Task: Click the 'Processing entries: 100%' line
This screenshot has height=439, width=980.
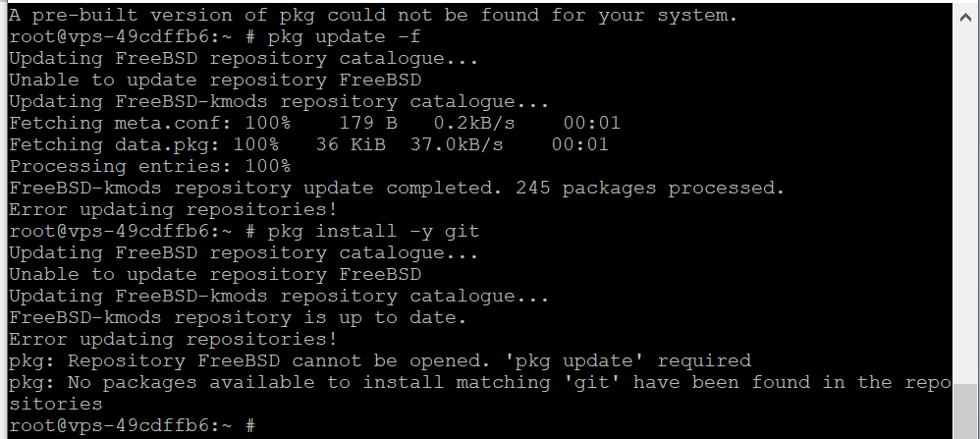Action: click(149, 167)
